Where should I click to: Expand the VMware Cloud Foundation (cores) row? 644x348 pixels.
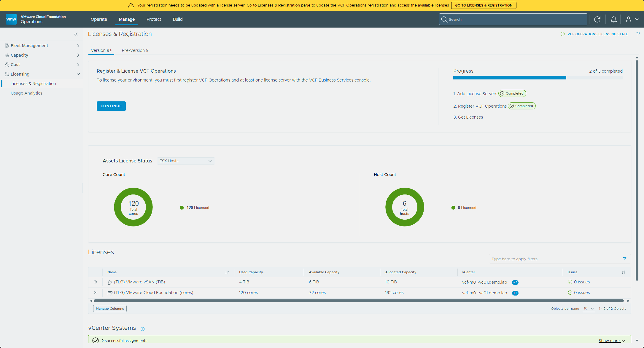point(96,293)
